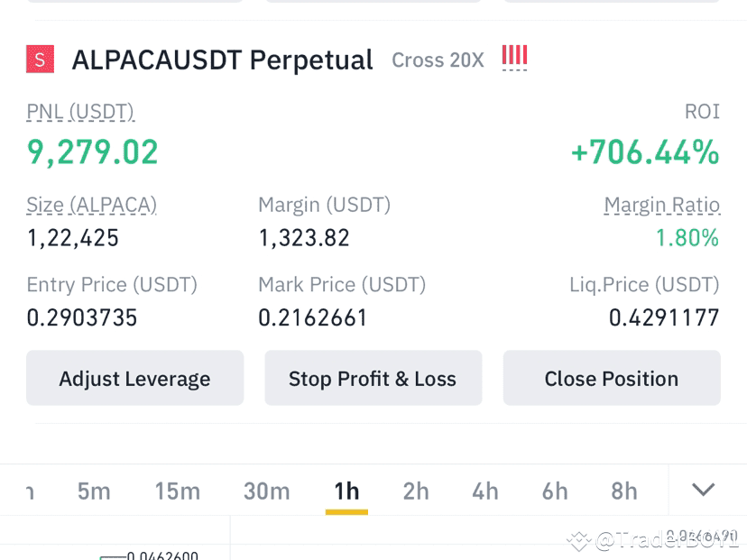Click the Close Position button
747x560 pixels.
(612, 378)
